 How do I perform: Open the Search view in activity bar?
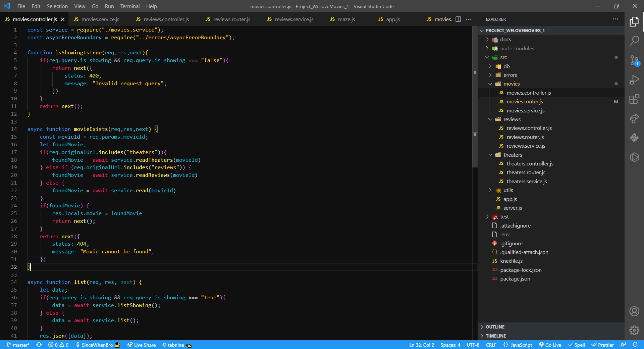[634, 41]
